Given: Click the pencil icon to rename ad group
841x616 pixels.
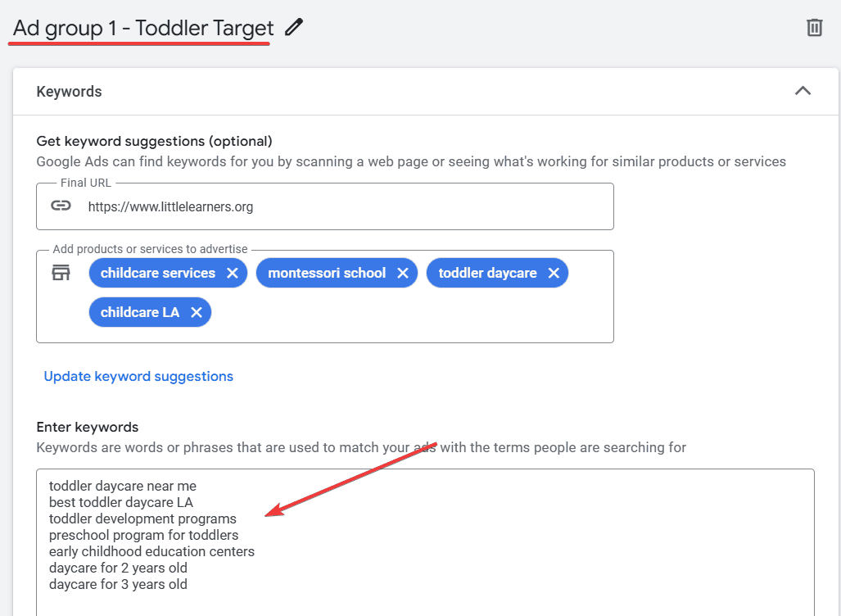Looking at the screenshot, I should click(293, 28).
